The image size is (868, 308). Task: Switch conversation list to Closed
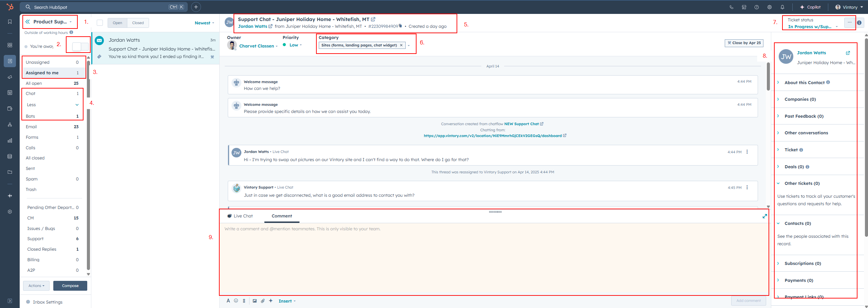[x=138, y=23]
